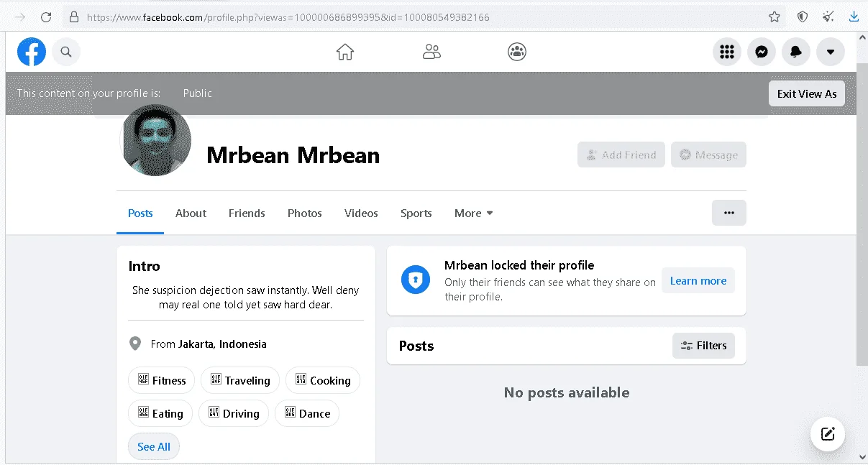Open the new message compose icon

point(828,433)
